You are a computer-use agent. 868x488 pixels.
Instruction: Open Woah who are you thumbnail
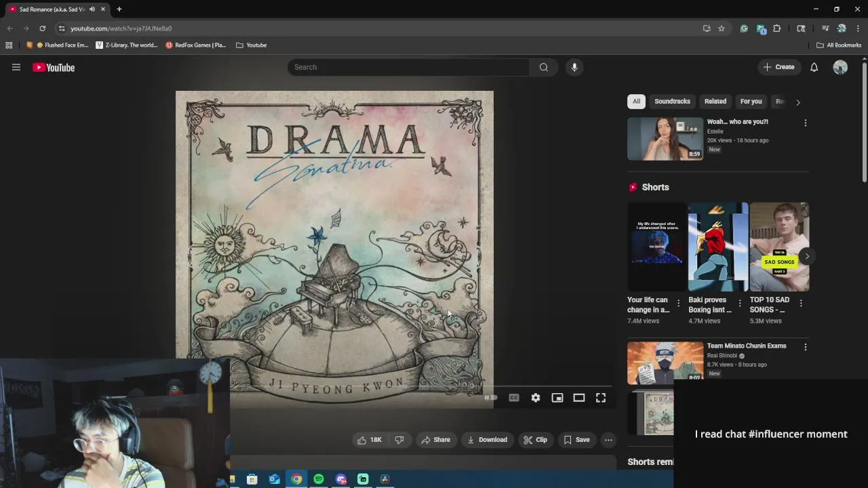coord(665,139)
